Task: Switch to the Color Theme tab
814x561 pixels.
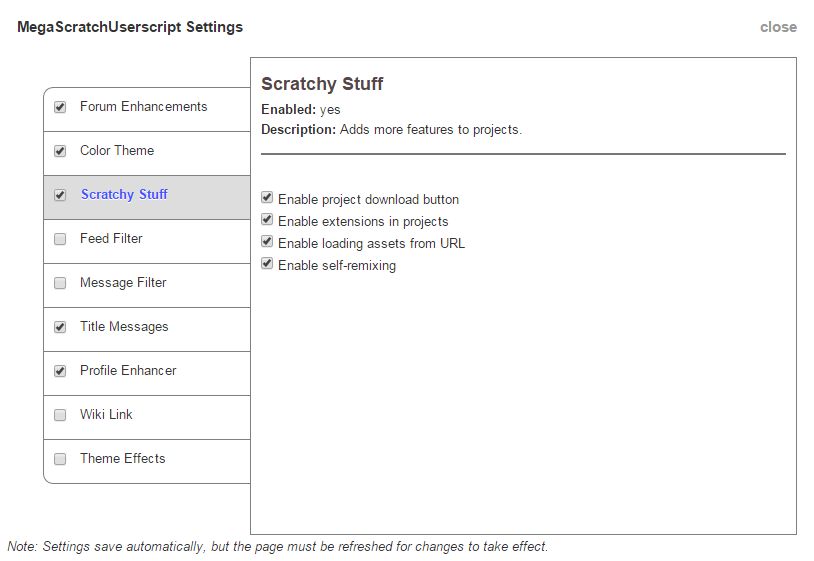Action: [117, 151]
